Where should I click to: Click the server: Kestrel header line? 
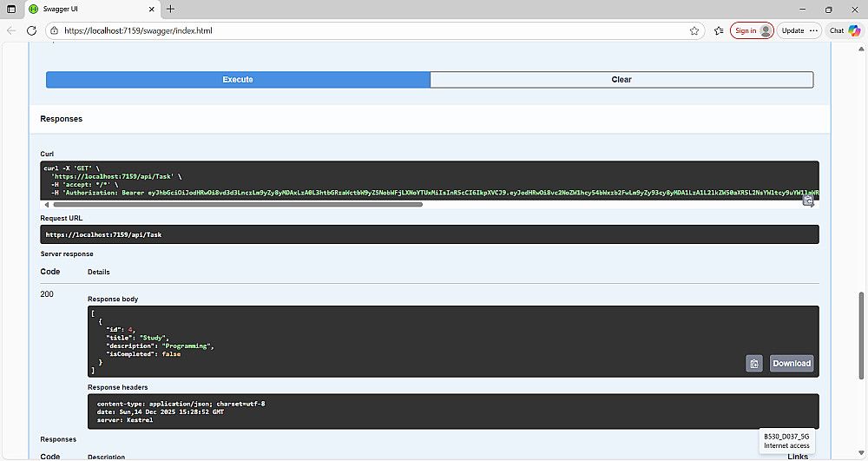pyautogui.click(x=125, y=420)
